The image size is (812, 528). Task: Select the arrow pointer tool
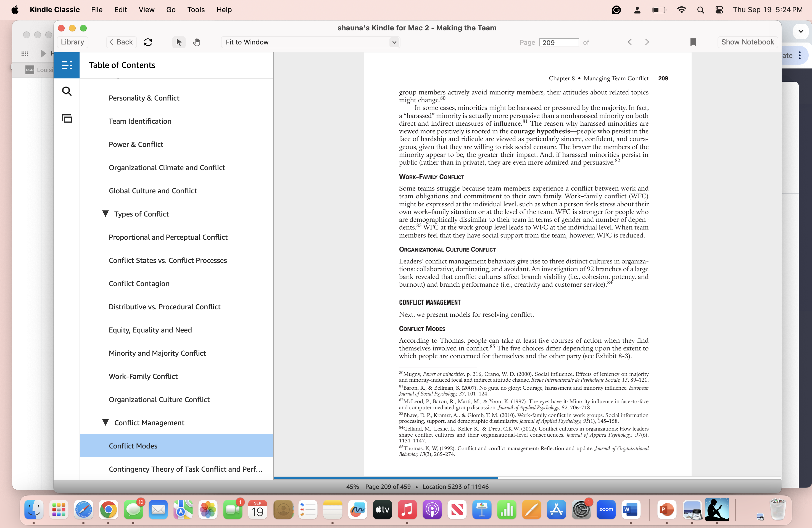click(x=178, y=42)
